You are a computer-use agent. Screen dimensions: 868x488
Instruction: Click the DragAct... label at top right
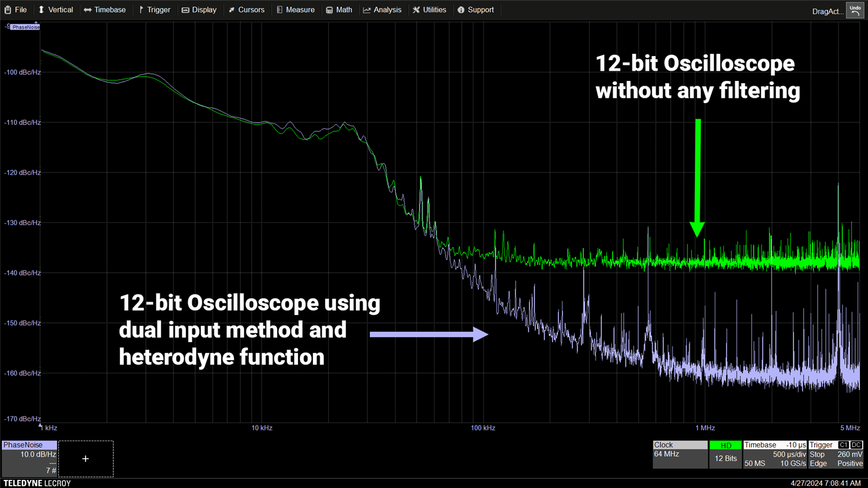click(827, 11)
